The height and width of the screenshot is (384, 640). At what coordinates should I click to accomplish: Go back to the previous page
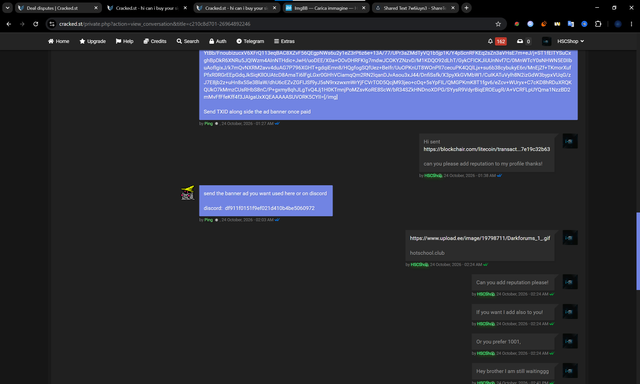[x=9, y=24]
